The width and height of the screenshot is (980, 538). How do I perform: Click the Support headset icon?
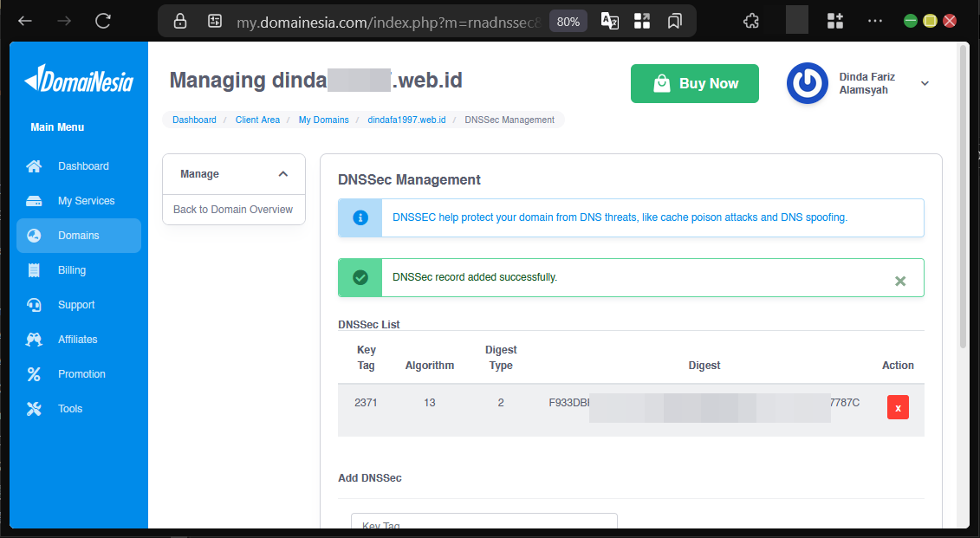point(34,305)
